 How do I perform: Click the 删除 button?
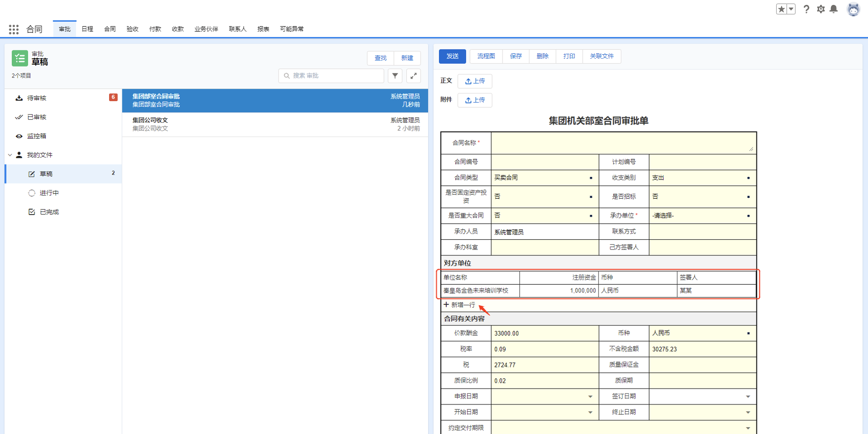click(x=543, y=56)
